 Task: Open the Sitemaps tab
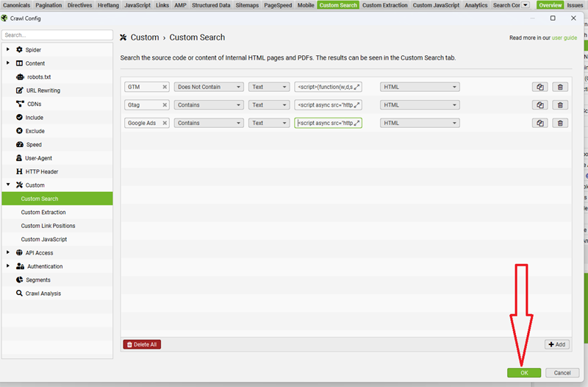coord(247,5)
